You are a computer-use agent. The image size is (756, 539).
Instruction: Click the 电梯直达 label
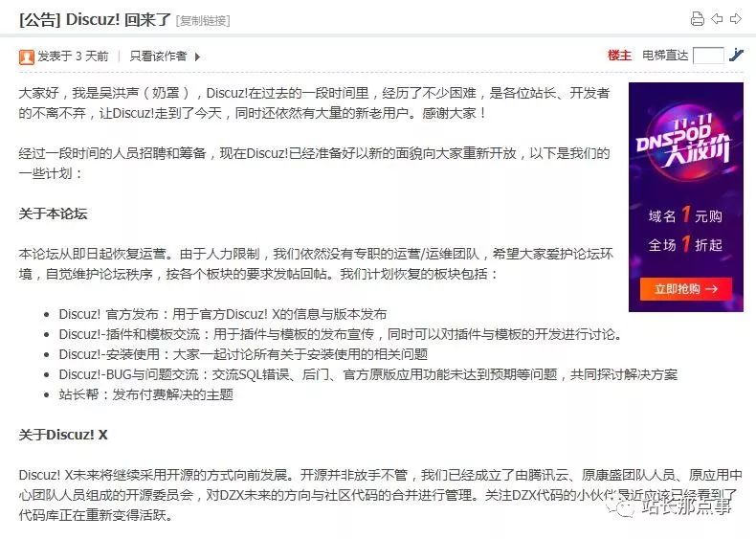(665, 56)
